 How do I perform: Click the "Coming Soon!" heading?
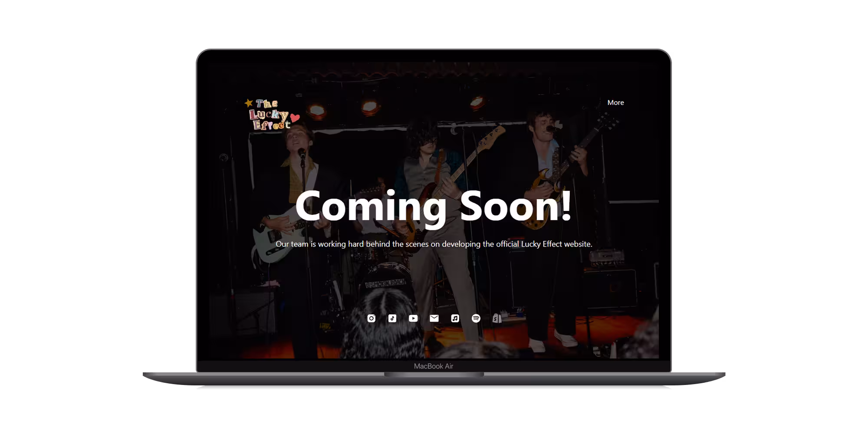click(433, 207)
